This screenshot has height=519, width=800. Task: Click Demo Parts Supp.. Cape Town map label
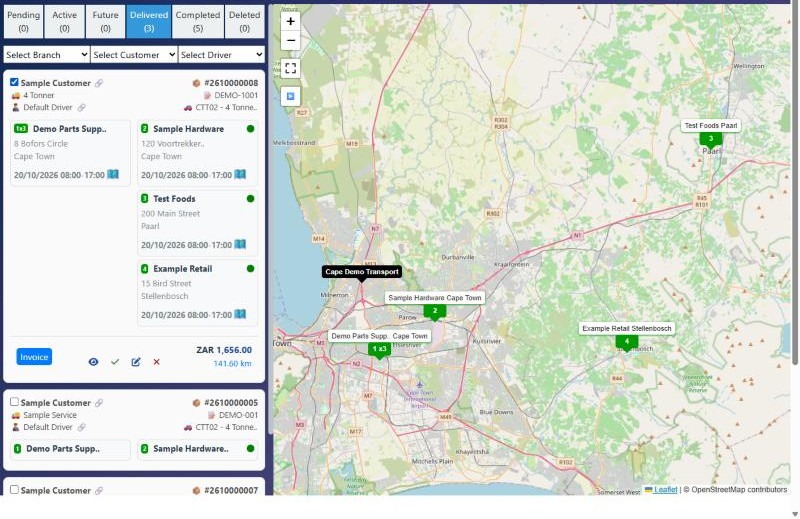(379, 336)
